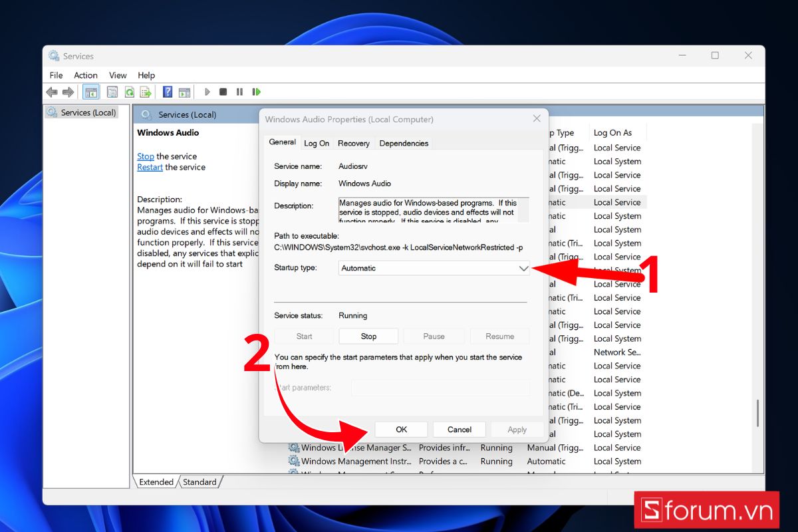
Task: Switch to the Recovery tab
Action: click(354, 143)
